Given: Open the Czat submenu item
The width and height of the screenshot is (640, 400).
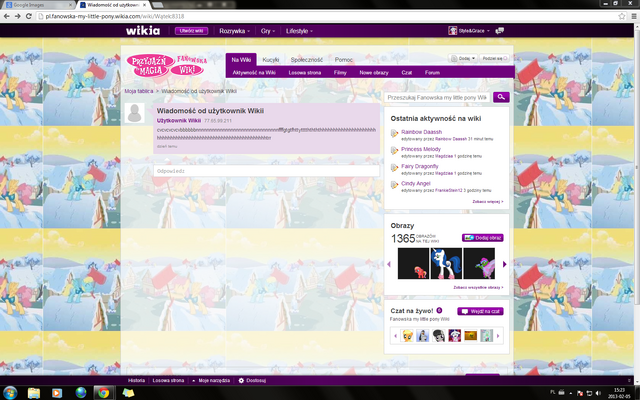Looking at the screenshot, I should pos(407,73).
